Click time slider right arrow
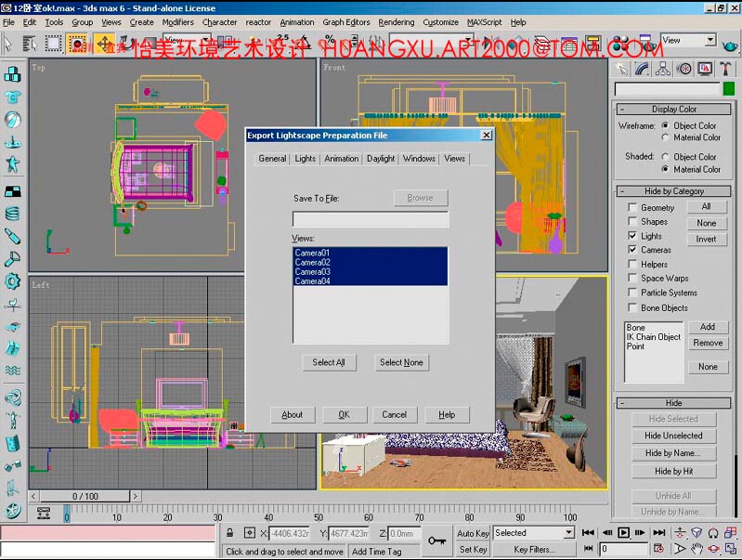Viewport: 742px width, 560px height. 136,496
